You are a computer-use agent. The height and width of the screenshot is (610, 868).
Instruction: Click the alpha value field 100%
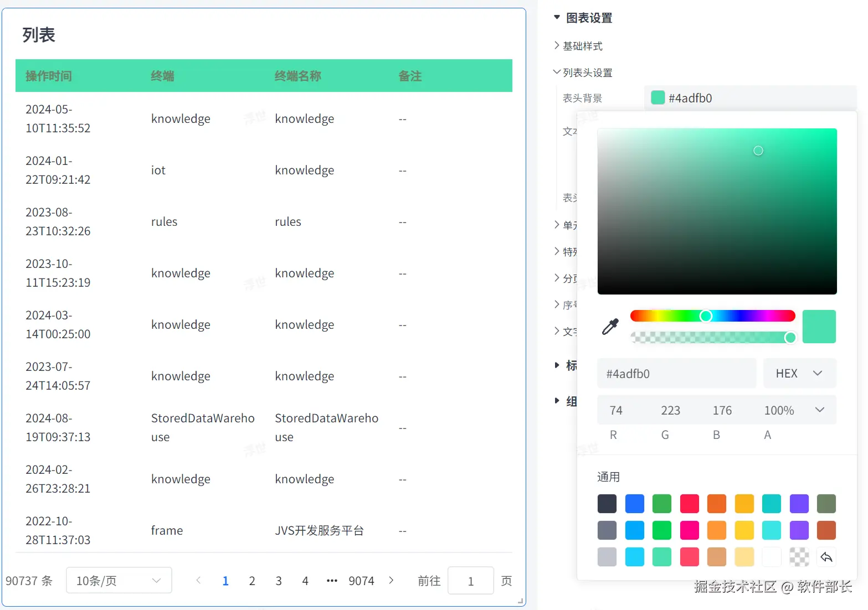click(x=779, y=410)
